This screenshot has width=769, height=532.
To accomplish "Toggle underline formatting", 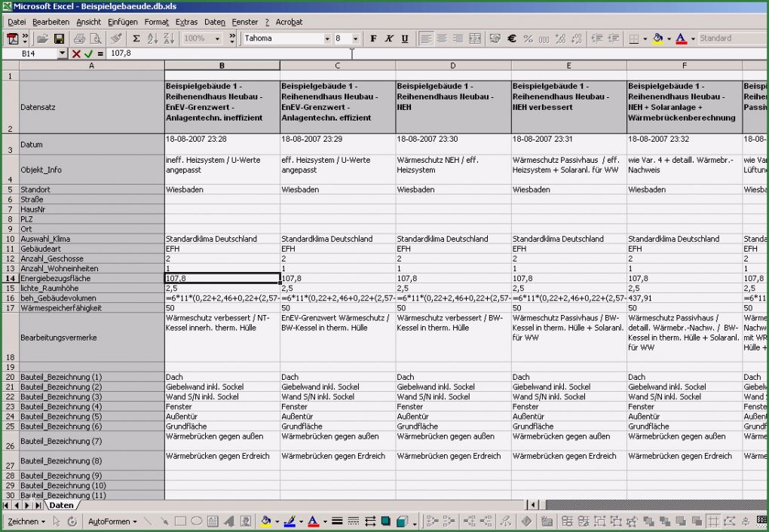I will point(405,38).
